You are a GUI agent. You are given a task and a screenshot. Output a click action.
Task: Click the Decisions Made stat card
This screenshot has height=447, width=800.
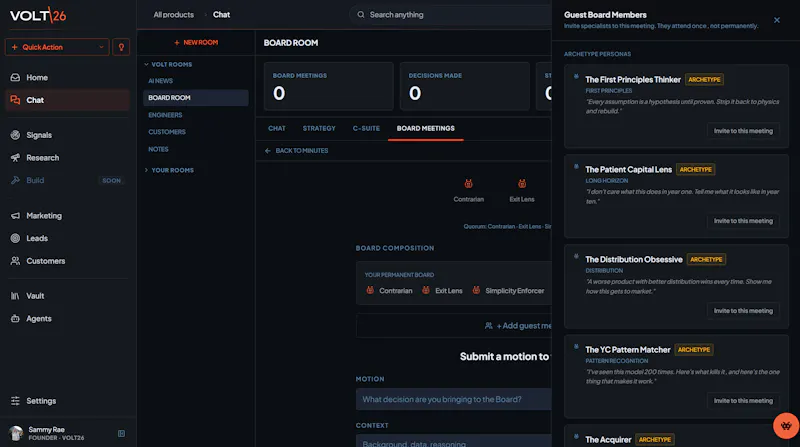(465, 86)
